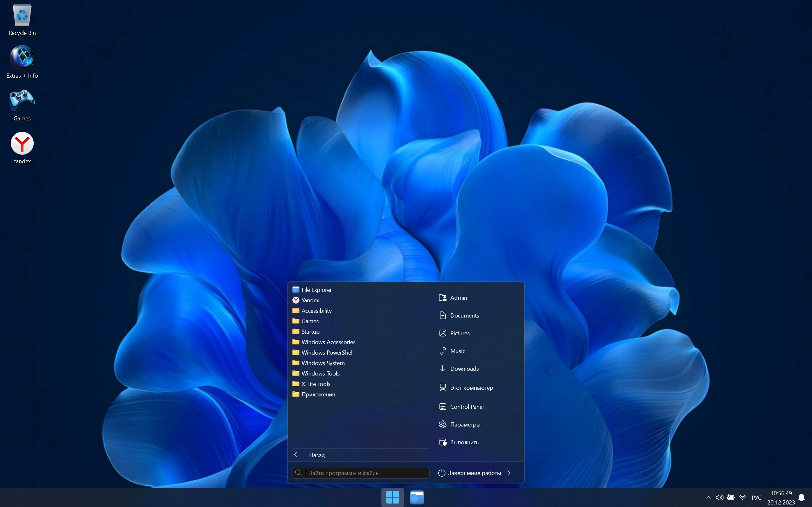Show hidden tray icons chevron

coord(708,497)
